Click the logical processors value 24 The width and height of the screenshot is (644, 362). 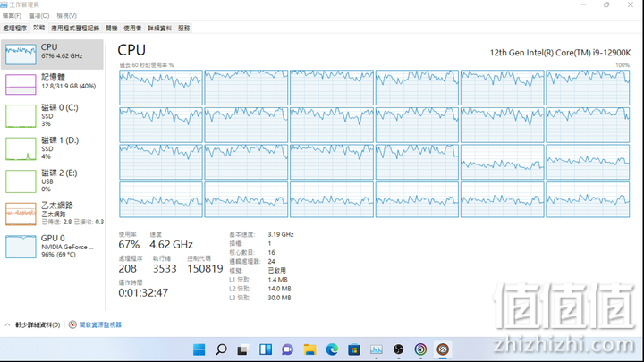click(271, 261)
